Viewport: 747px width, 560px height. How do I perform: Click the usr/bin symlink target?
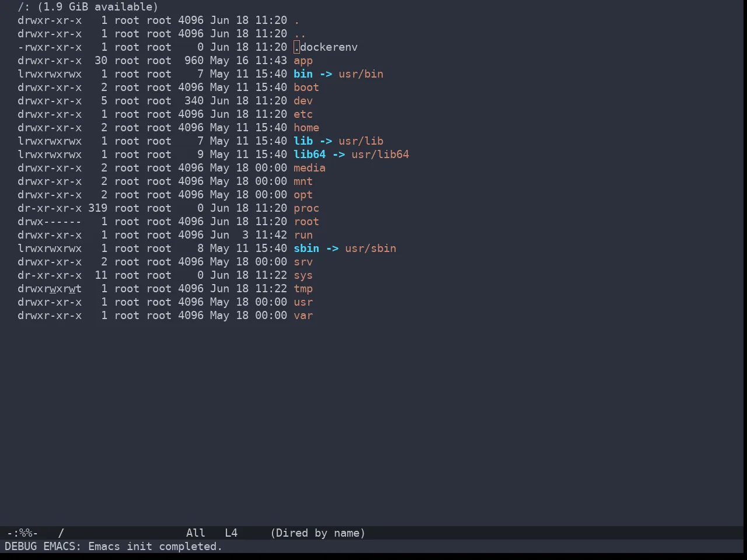[x=361, y=74]
